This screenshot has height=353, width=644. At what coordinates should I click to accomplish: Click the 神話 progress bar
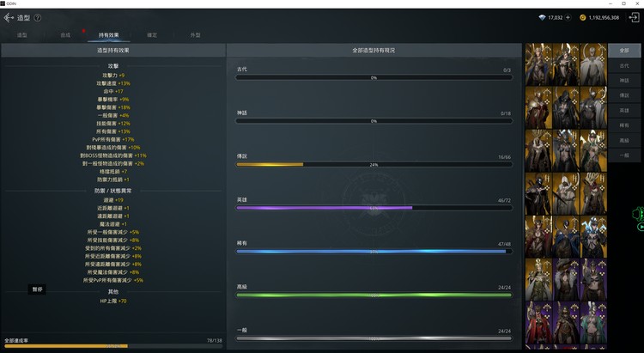coord(374,121)
